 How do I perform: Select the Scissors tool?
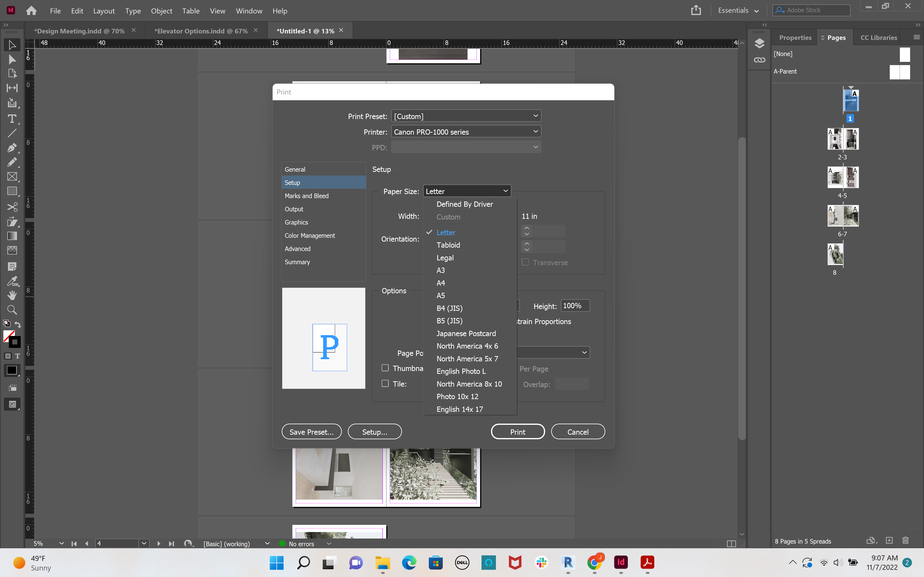tap(12, 207)
